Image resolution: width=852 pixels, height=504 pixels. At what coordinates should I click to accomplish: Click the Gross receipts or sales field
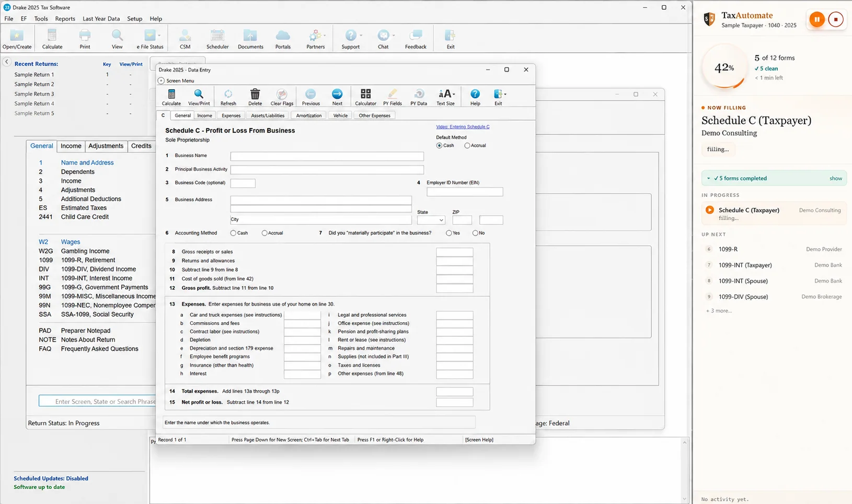click(x=455, y=252)
